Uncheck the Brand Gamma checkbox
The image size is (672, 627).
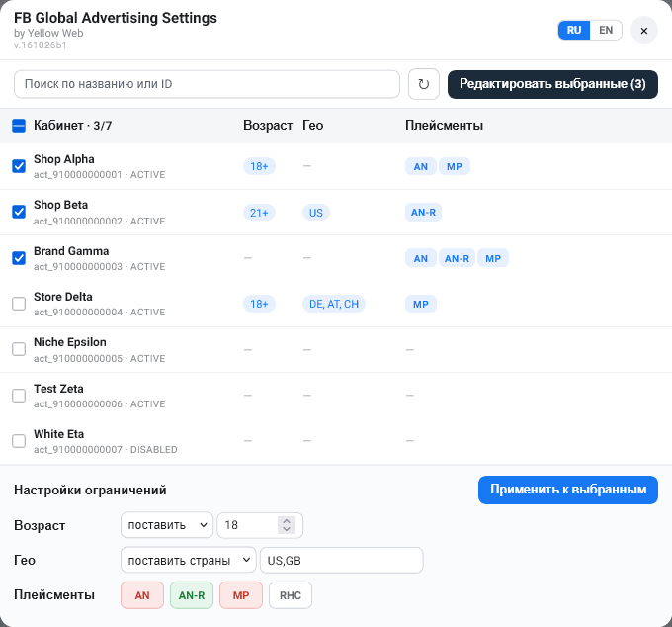(x=19, y=258)
